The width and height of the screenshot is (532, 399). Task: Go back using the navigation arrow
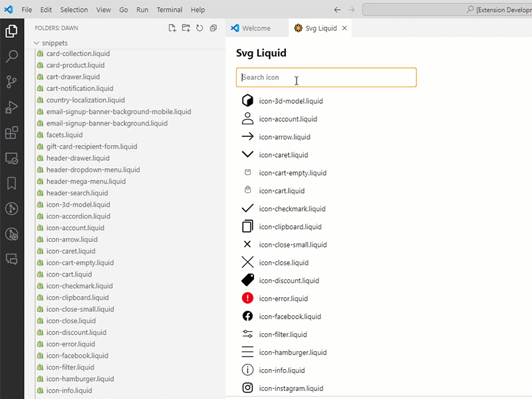[x=337, y=10]
